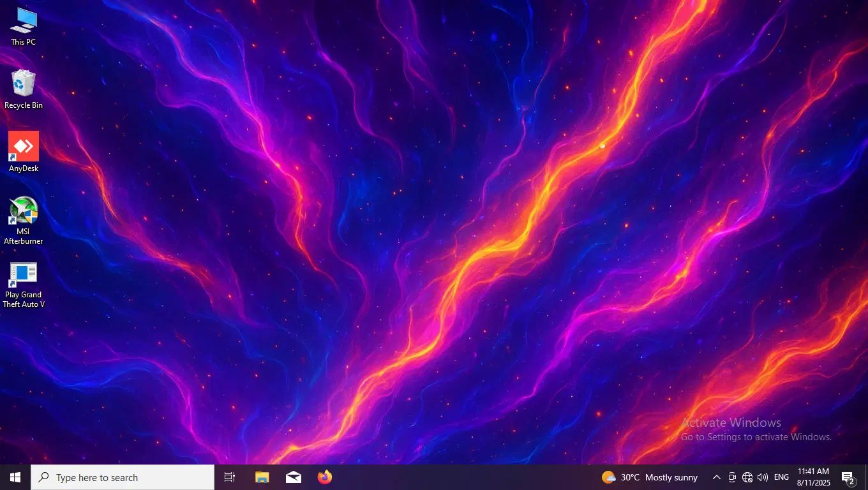
Task: Open the Windows Start menu
Action: [x=15, y=477]
